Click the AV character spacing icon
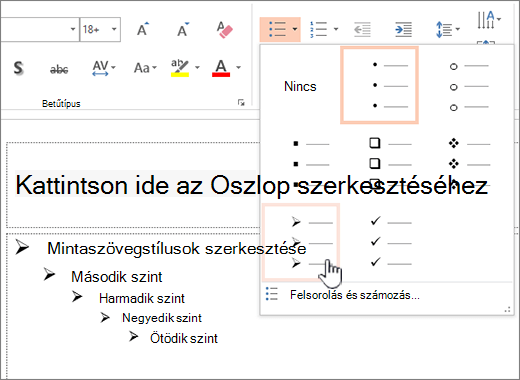 [x=100, y=68]
